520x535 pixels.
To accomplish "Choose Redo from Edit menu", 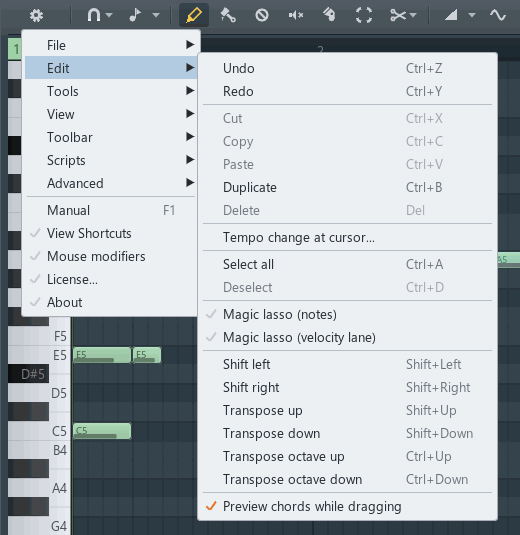I will click(347, 91).
